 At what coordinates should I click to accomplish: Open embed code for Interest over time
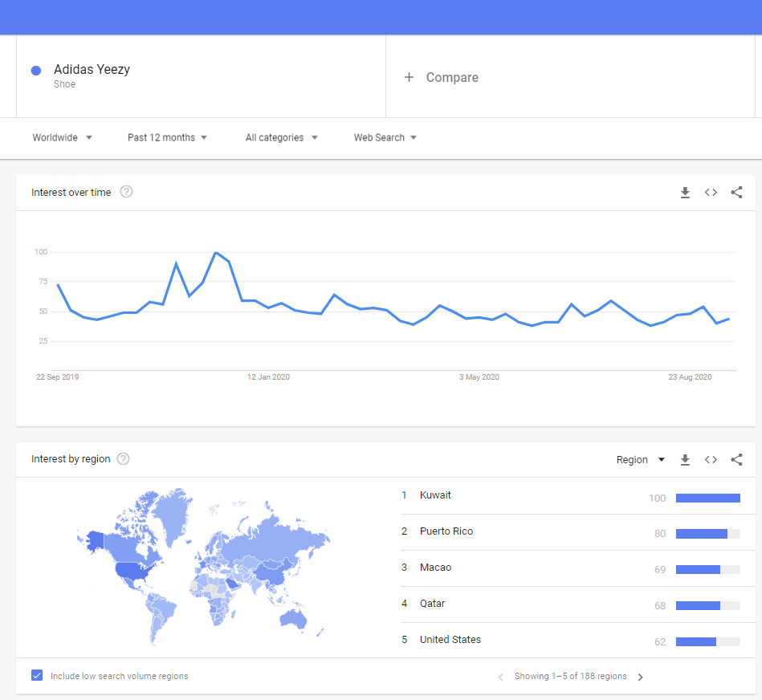tap(711, 193)
